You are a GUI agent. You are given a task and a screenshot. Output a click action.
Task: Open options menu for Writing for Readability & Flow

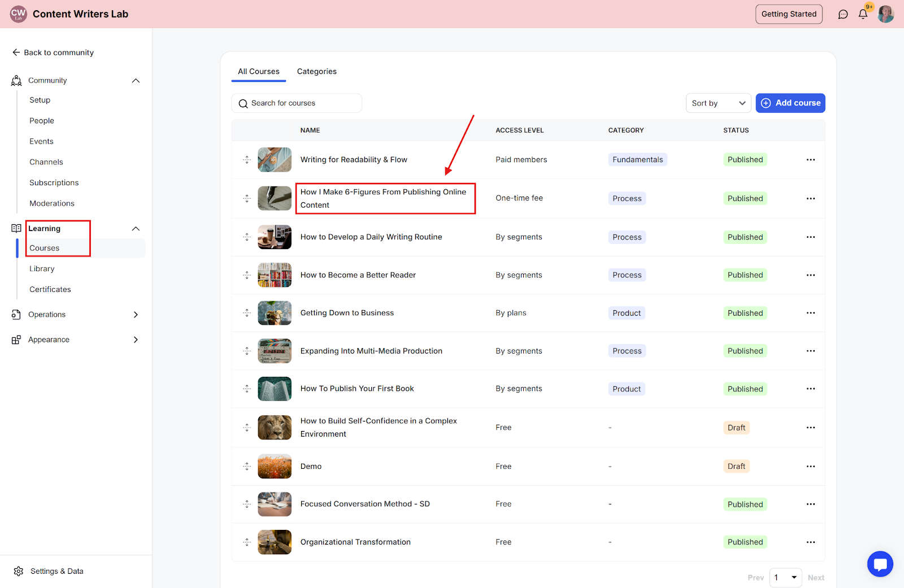(x=810, y=160)
